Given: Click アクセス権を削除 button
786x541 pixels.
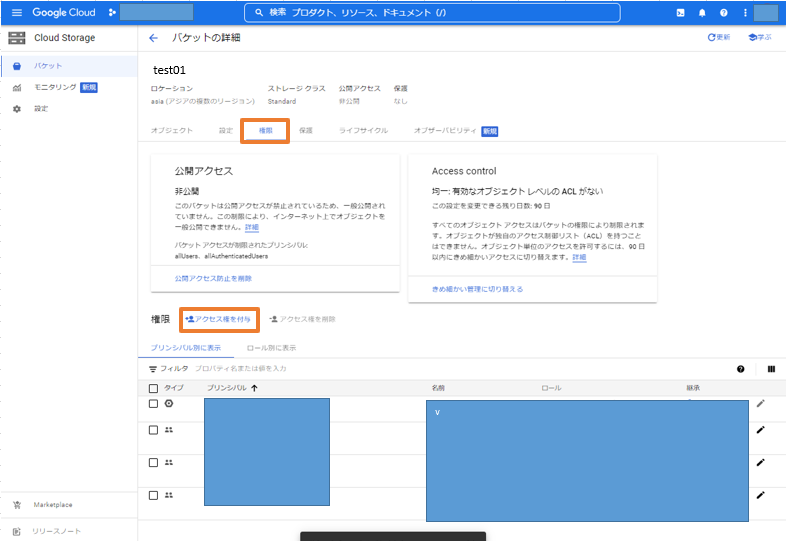Looking at the screenshot, I should pyautogui.click(x=302, y=319).
